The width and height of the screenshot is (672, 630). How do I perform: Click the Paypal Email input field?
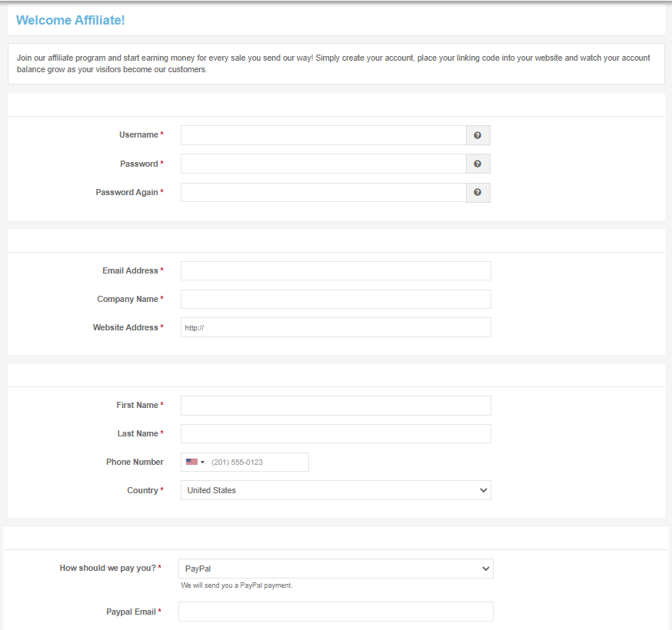[x=335, y=612]
